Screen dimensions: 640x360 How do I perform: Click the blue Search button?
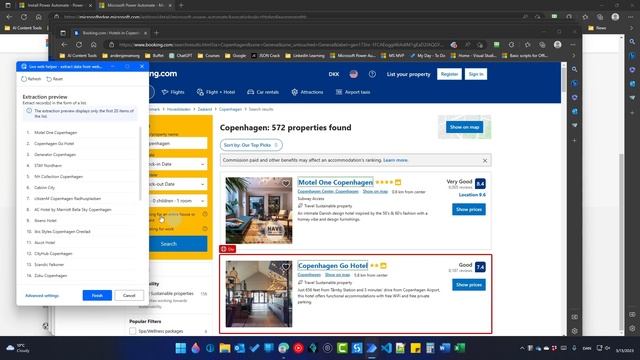(x=178, y=244)
